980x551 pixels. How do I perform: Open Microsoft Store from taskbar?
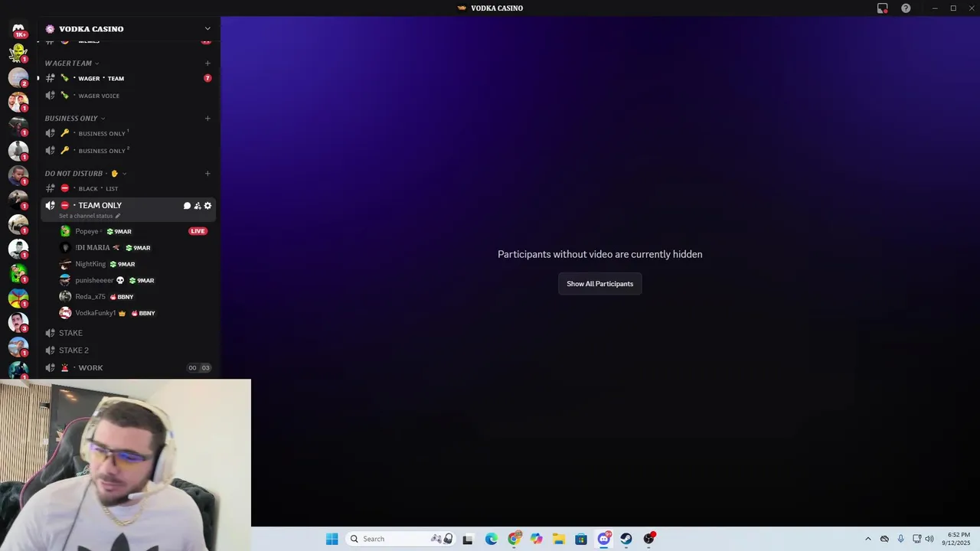click(581, 539)
